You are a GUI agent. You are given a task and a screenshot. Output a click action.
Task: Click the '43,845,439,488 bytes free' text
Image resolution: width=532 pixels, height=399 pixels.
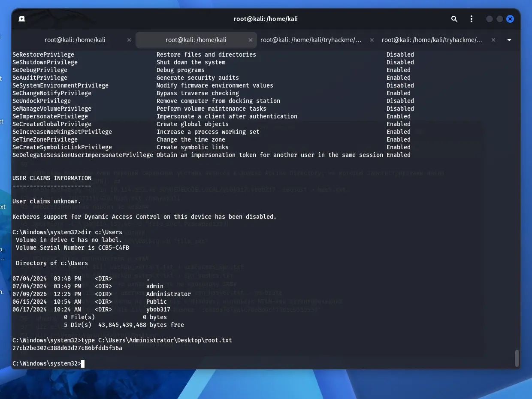tap(141, 325)
